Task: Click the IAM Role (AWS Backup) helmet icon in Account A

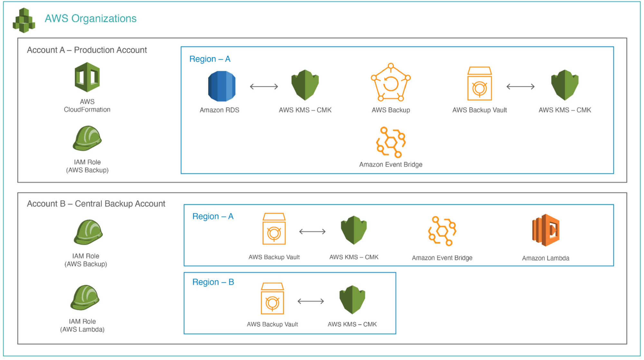Action: (86, 138)
